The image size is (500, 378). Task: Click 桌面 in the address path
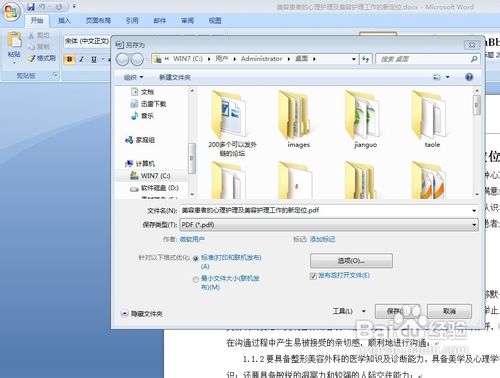[302, 59]
